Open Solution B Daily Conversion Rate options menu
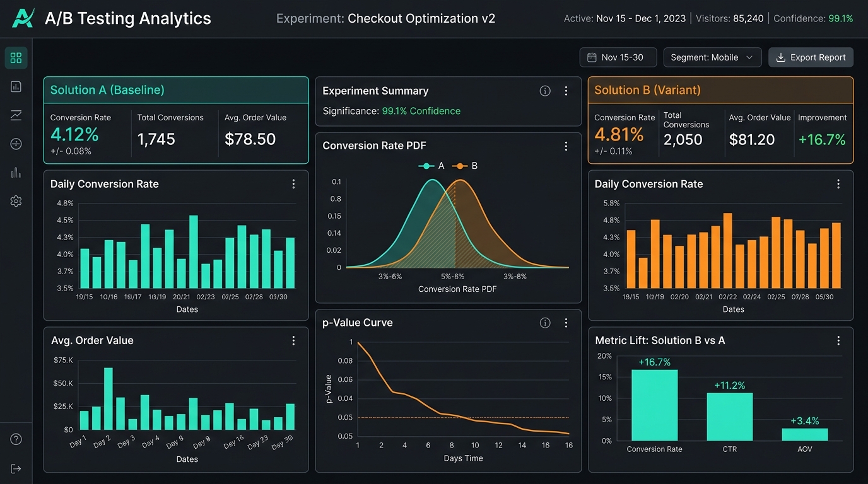The width and height of the screenshot is (868, 484). (x=838, y=184)
